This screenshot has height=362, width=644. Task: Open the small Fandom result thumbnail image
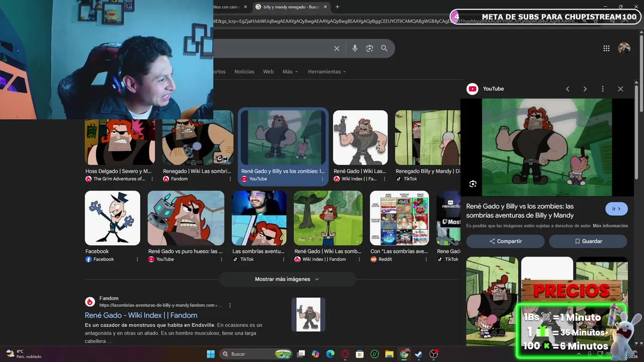308,315
